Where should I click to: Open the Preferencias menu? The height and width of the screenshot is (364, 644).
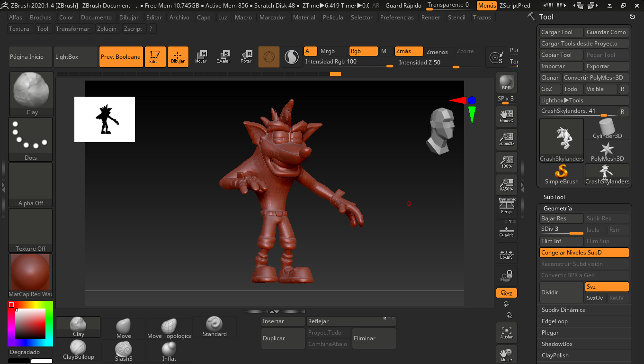pos(397,18)
